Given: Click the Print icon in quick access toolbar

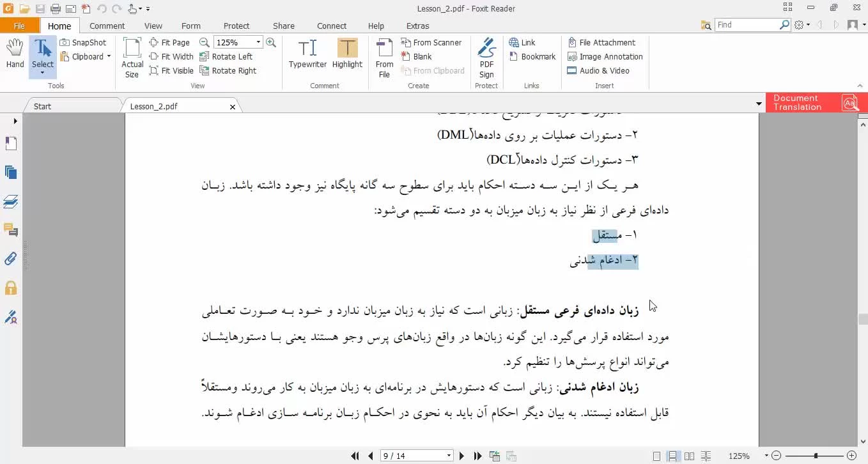Looking at the screenshot, I should [x=56, y=8].
